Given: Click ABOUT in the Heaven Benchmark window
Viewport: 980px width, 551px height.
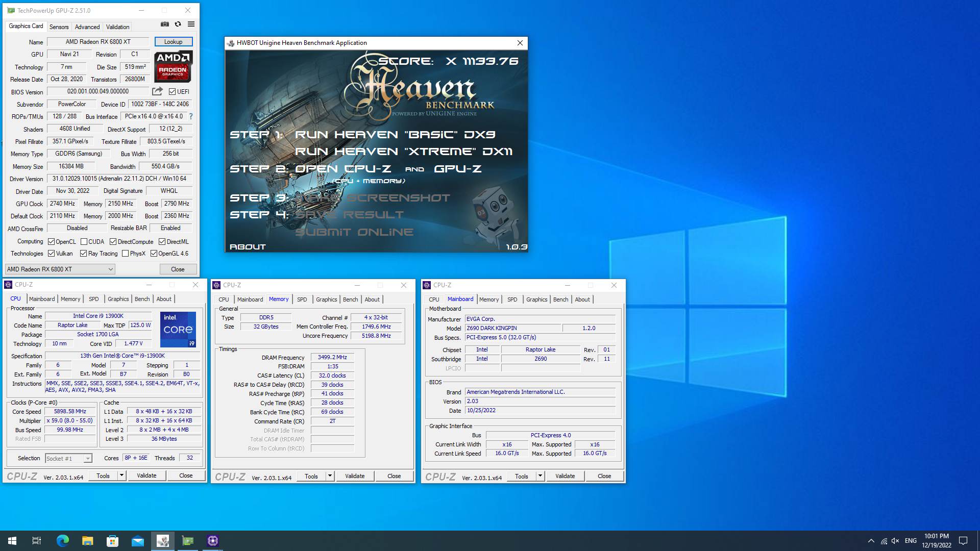Looking at the screenshot, I should click(x=248, y=246).
